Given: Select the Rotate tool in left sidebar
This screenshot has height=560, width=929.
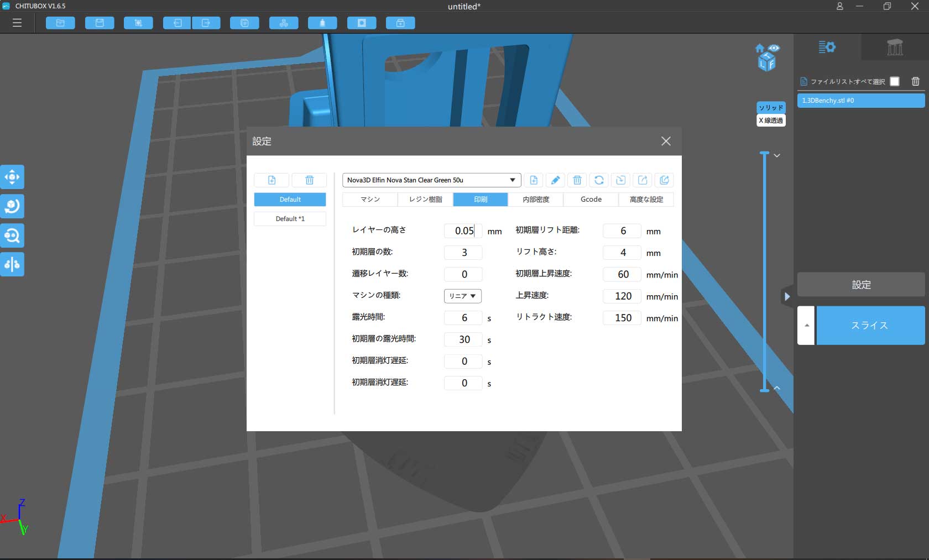Looking at the screenshot, I should tap(12, 206).
